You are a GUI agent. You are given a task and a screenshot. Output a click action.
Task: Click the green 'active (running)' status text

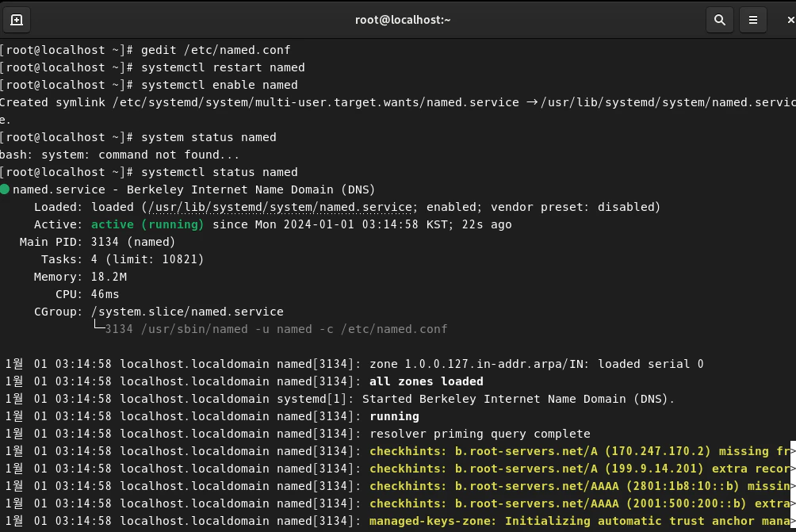(x=147, y=224)
